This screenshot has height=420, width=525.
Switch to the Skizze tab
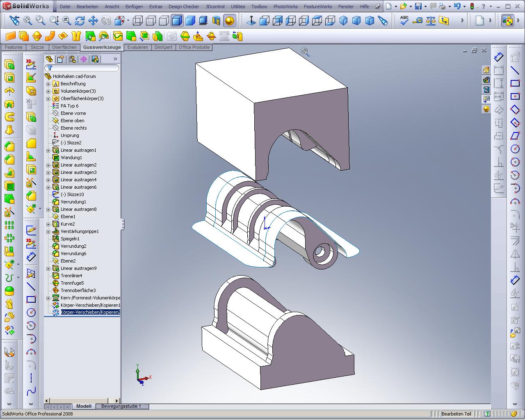tap(37, 47)
